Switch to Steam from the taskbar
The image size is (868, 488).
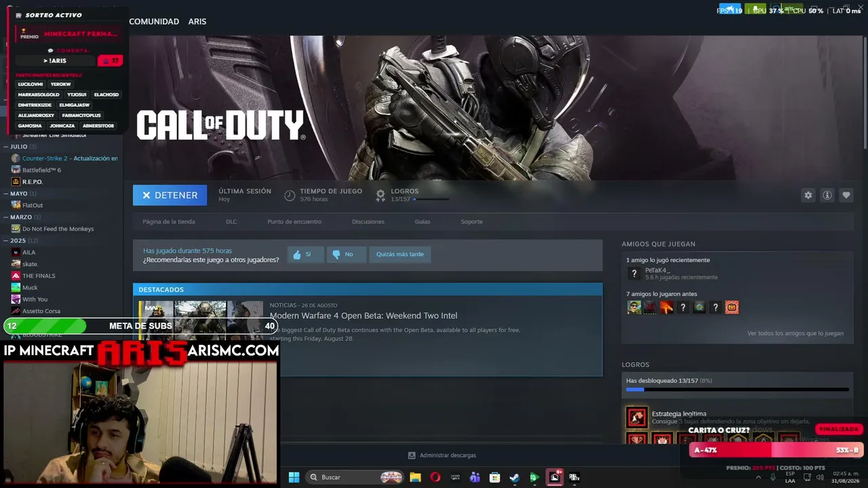click(514, 477)
